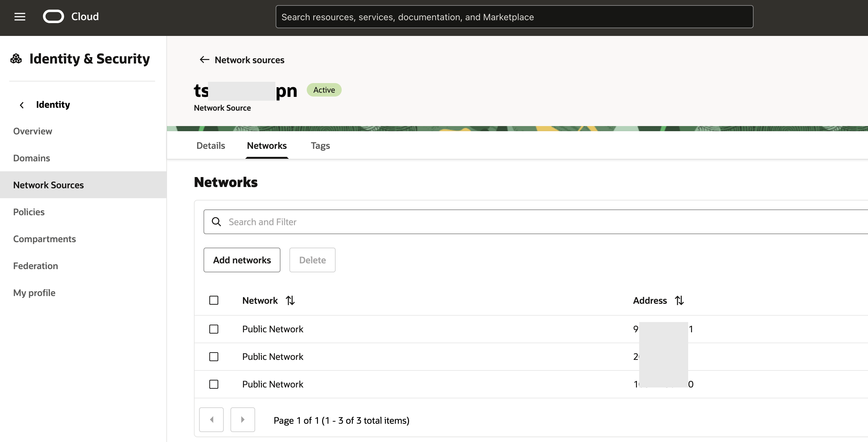Collapse Identity menu with left chevron
Screen dimensions: 868x442
point(21,105)
